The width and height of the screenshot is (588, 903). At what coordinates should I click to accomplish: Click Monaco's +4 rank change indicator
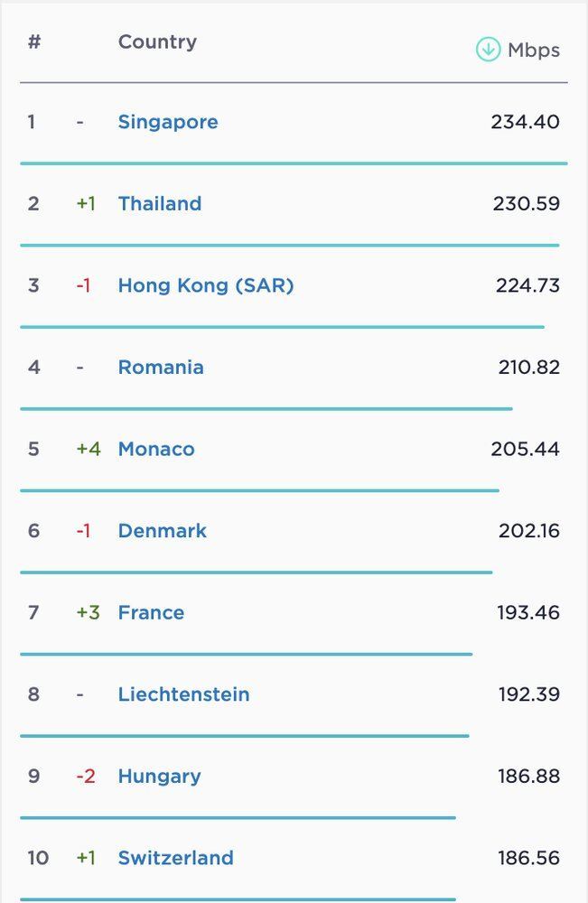click(89, 449)
